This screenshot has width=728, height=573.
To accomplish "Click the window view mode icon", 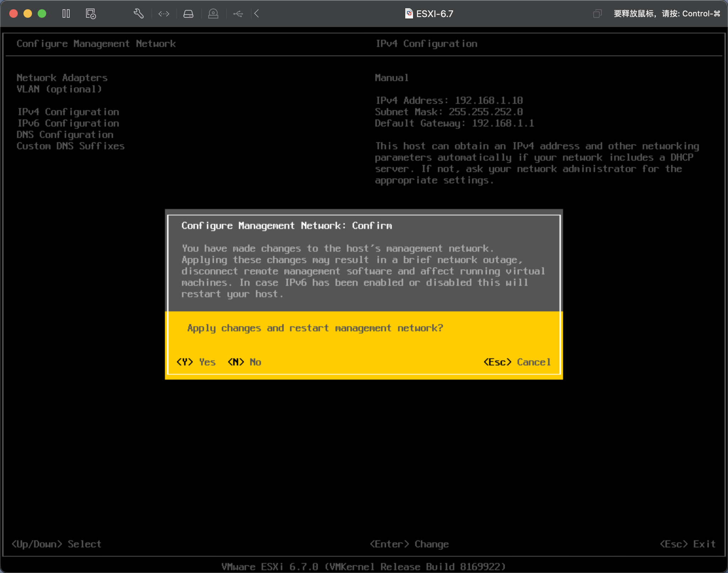I will 597,14.
